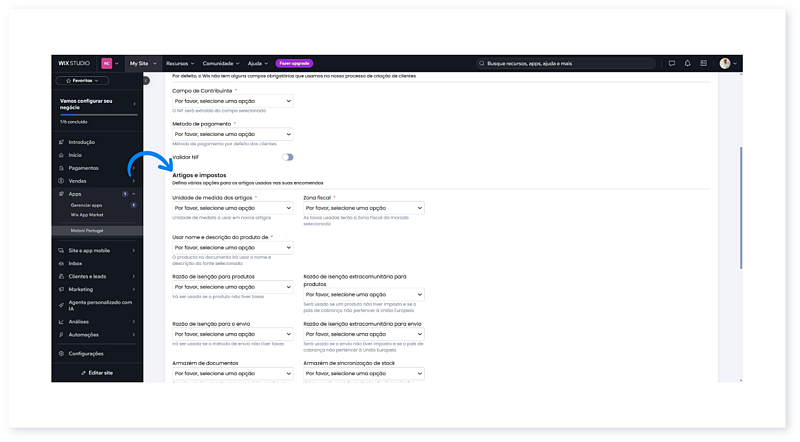
Task: Click the WIX STUDIO logo
Action: [x=75, y=63]
